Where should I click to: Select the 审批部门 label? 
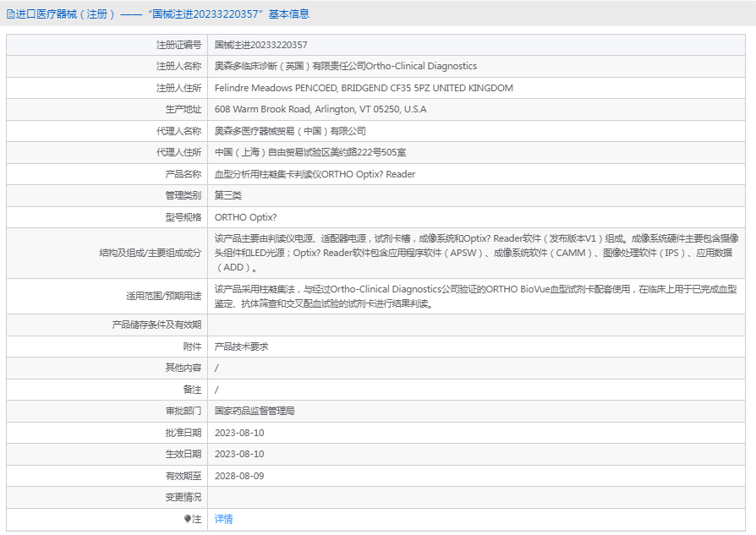184,411
